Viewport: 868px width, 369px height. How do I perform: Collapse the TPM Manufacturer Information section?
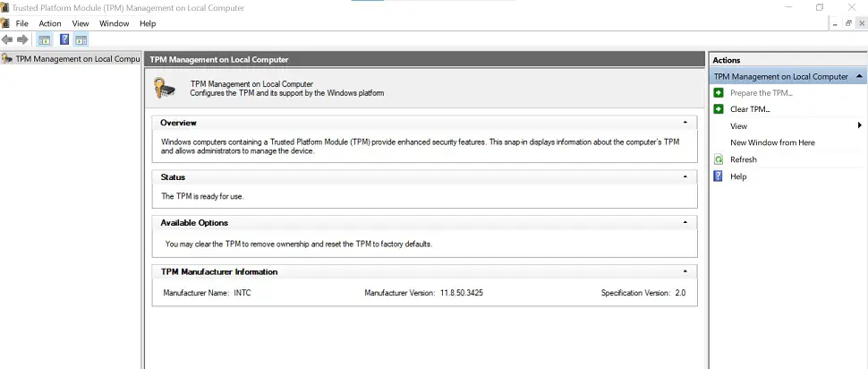click(x=685, y=271)
